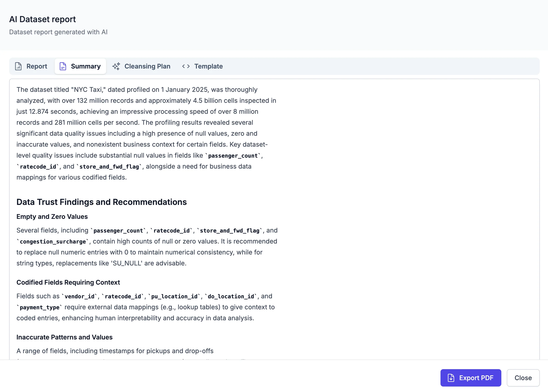Select the Summary tab
The image size is (548, 392).
pyautogui.click(x=86, y=66)
